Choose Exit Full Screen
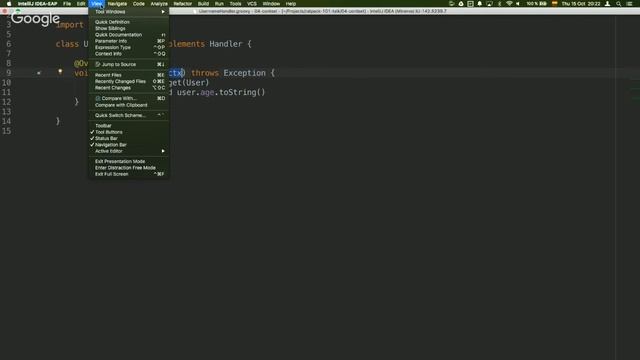The height and width of the screenshot is (360, 640). [129, 174]
